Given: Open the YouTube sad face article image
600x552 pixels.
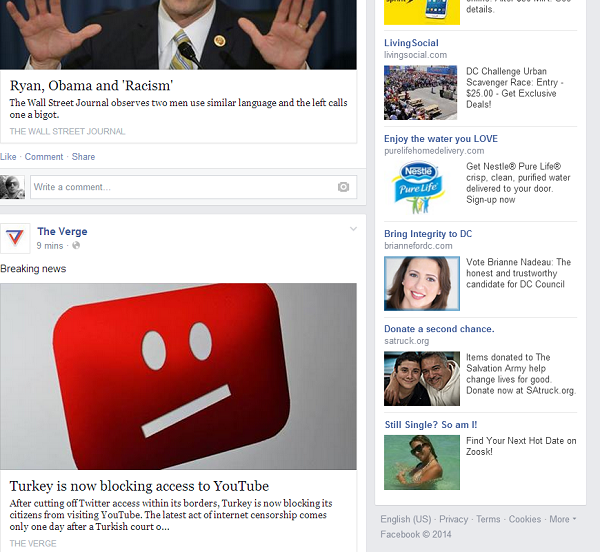Looking at the screenshot, I should point(178,376).
